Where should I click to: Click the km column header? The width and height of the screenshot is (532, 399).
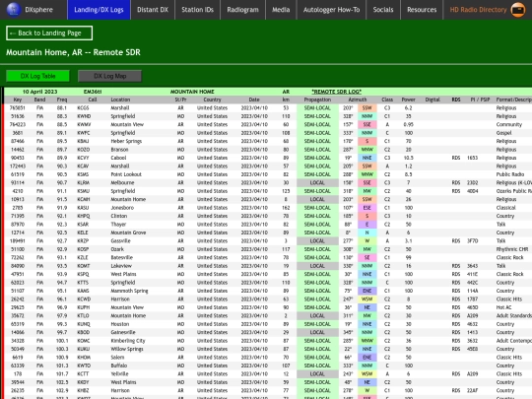286,100
